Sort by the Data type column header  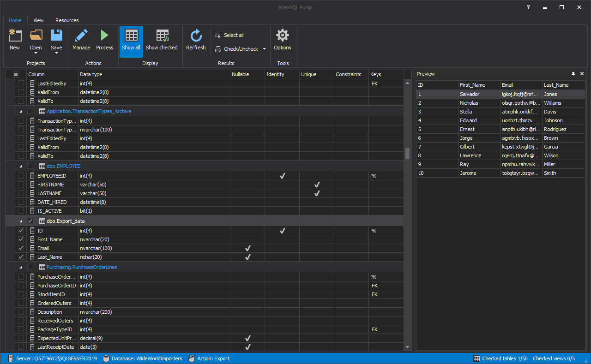(x=154, y=74)
